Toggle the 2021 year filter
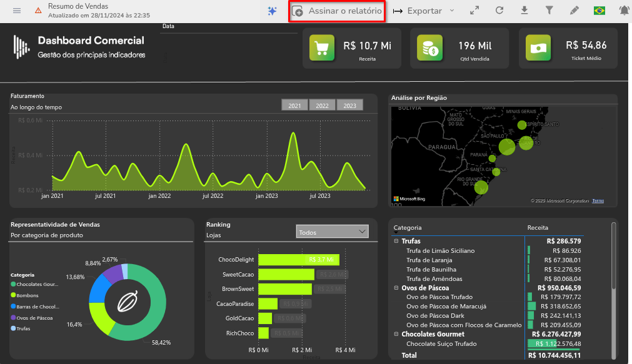The width and height of the screenshot is (632, 364). (294, 106)
